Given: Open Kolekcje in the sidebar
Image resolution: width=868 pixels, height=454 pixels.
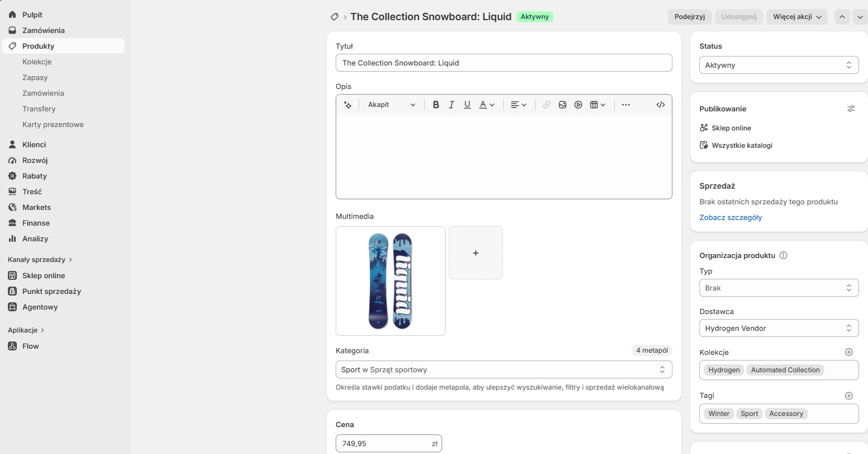Looking at the screenshot, I should (37, 62).
